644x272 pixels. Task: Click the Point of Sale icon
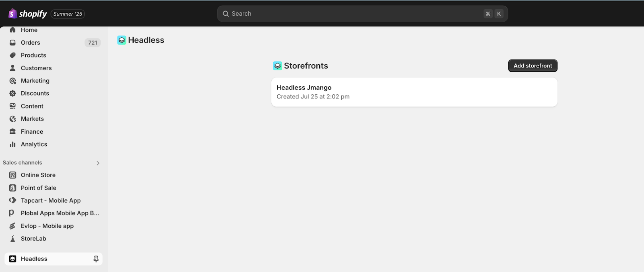pyautogui.click(x=13, y=188)
